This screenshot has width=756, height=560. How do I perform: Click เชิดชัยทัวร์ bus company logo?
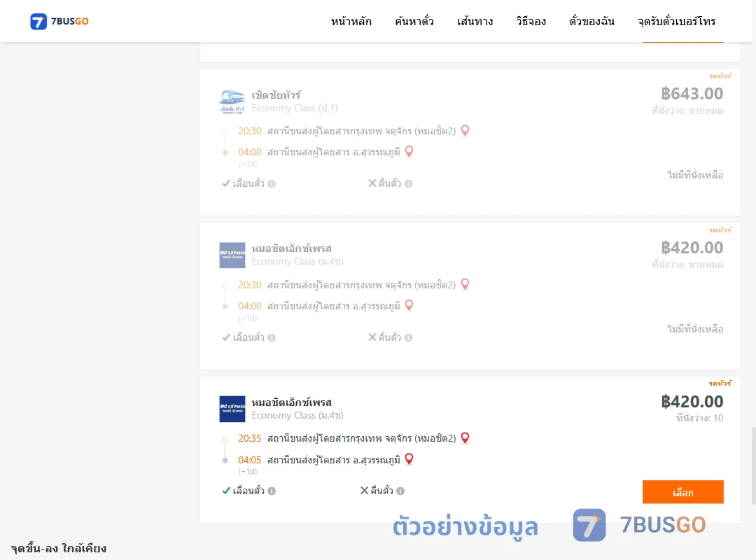pyautogui.click(x=232, y=101)
